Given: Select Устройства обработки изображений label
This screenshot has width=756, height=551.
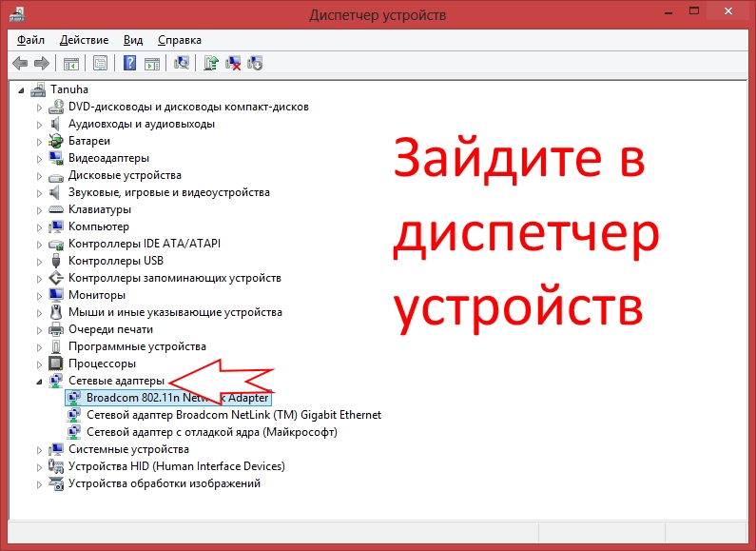Looking at the screenshot, I should coord(165,483).
